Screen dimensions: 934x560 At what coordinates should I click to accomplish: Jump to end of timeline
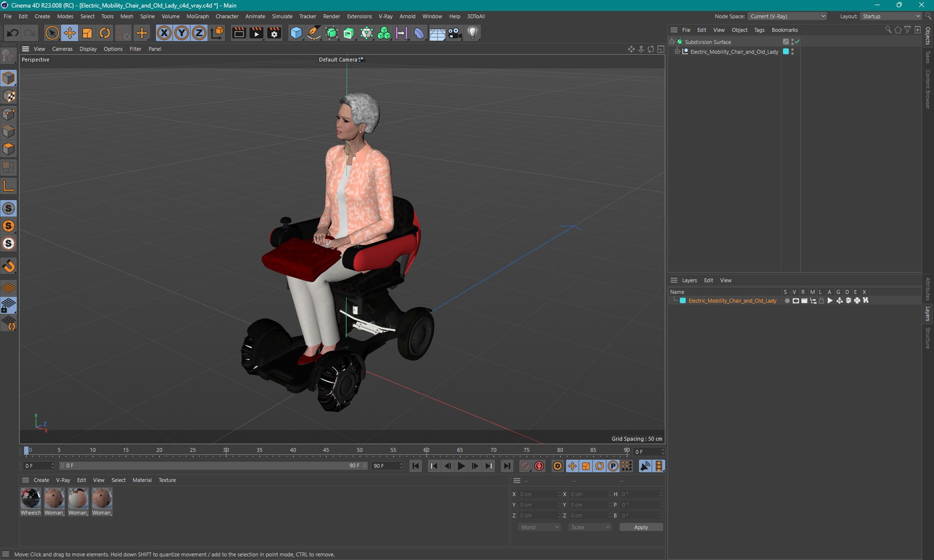coord(507,466)
